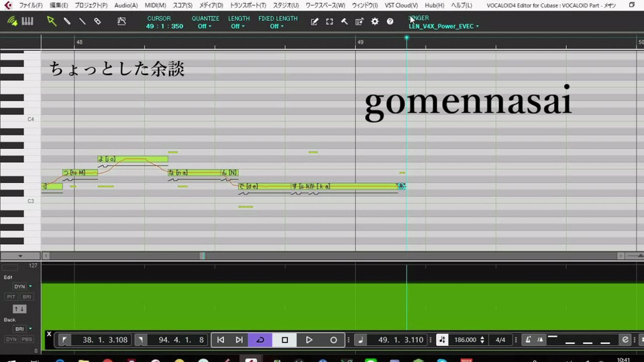Viewport: 644px width, 362px height.
Task: Open the FIXED LENGTH Off dropdown
Action: point(276,26)
